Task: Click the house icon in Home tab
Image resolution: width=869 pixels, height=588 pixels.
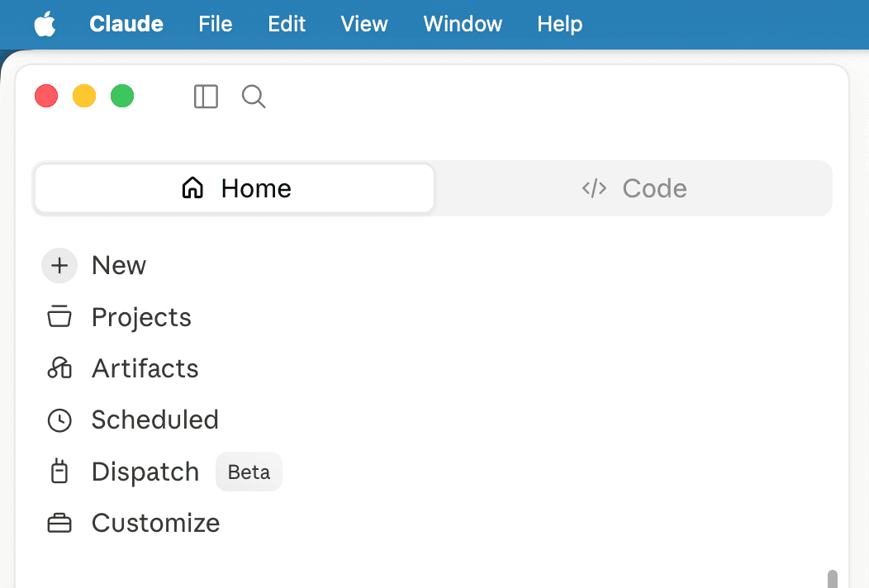Action: [x=192, y=187]
